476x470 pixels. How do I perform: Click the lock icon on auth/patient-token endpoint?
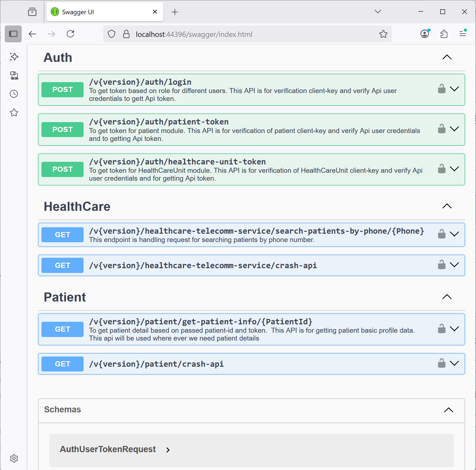[x=441, y=129]
